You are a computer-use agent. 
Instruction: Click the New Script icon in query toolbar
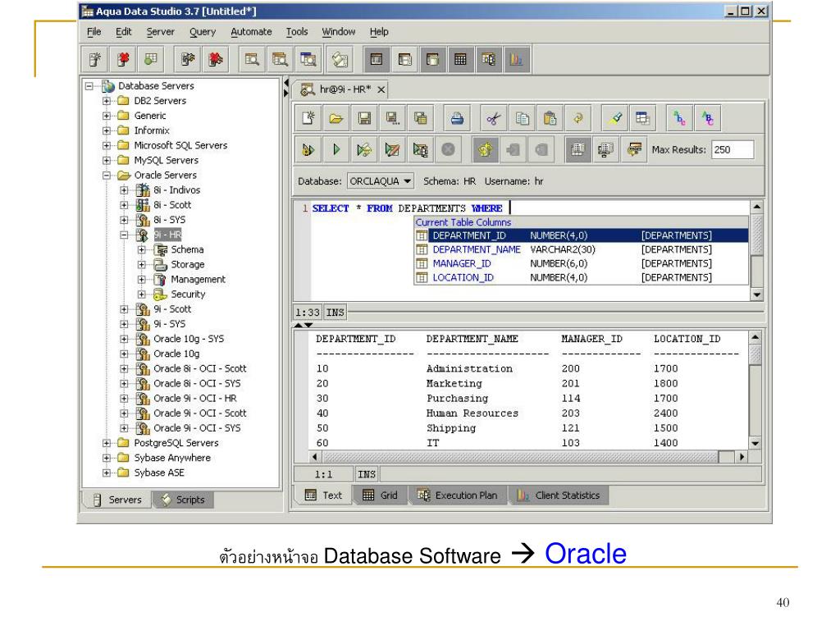[308, 118]
